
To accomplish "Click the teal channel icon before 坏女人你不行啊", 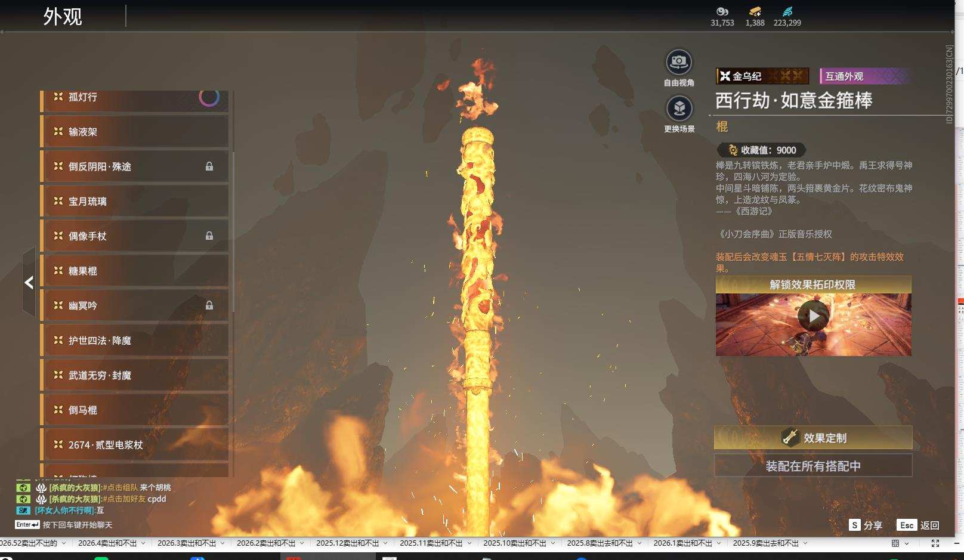I will [23, 511].
